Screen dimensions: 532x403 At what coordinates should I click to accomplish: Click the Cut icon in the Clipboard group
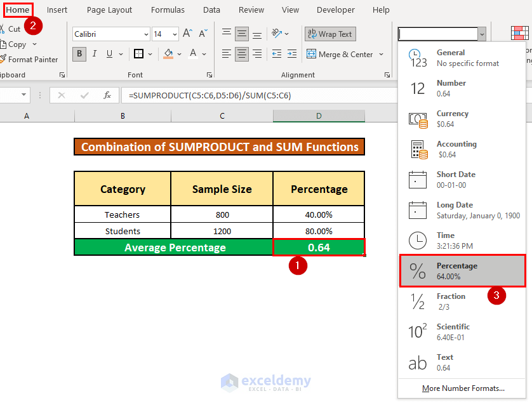(2, 29)
